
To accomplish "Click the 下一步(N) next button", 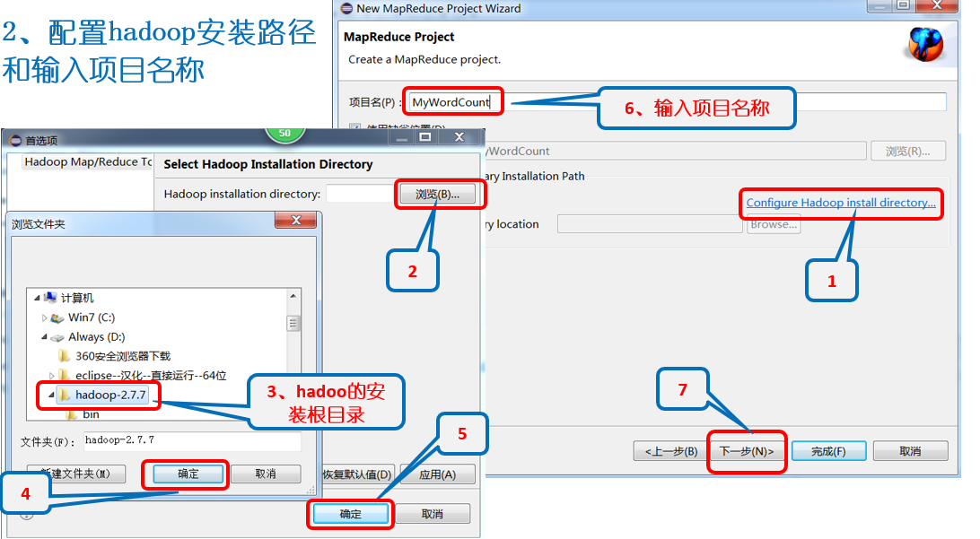I will 747,452.
